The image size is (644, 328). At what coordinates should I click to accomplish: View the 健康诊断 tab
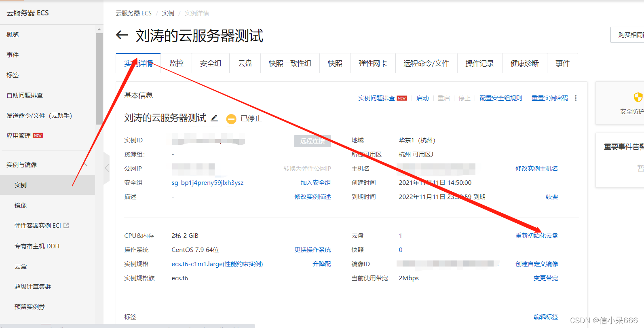pyautogui.click(x=525, y=63)
